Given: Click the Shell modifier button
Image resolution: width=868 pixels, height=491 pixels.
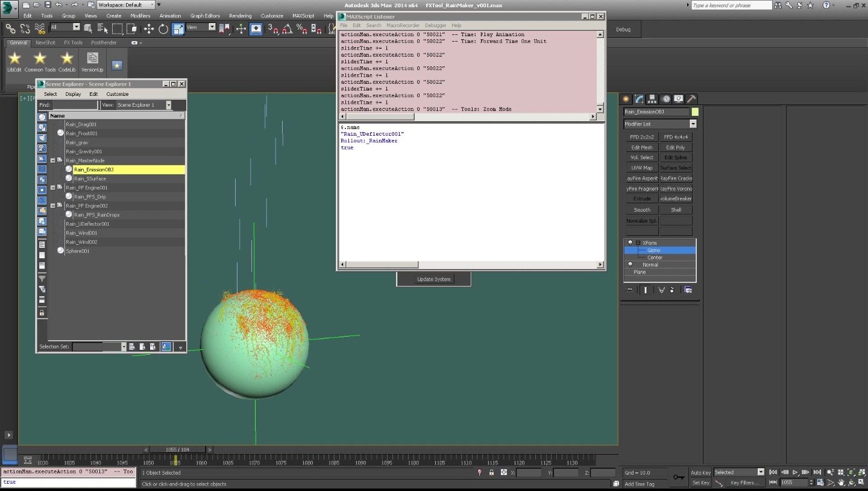Looking at the screenshot, I should 676,210.
